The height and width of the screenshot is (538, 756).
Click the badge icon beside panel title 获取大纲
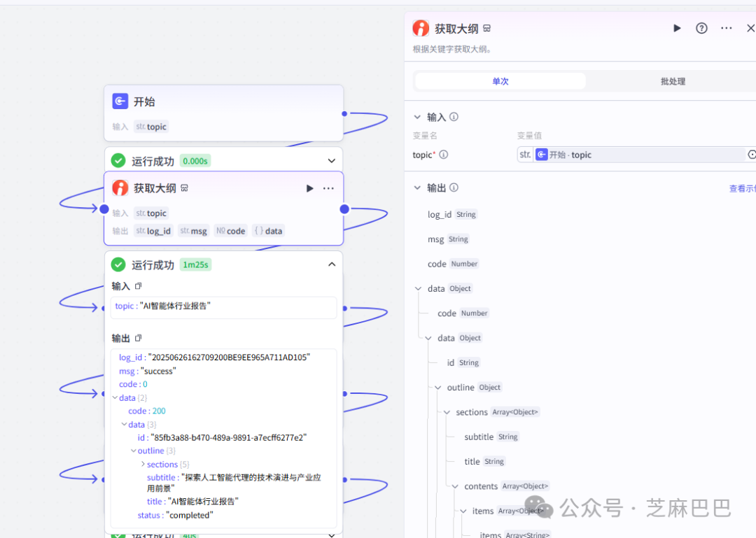(x=487, y=29)
